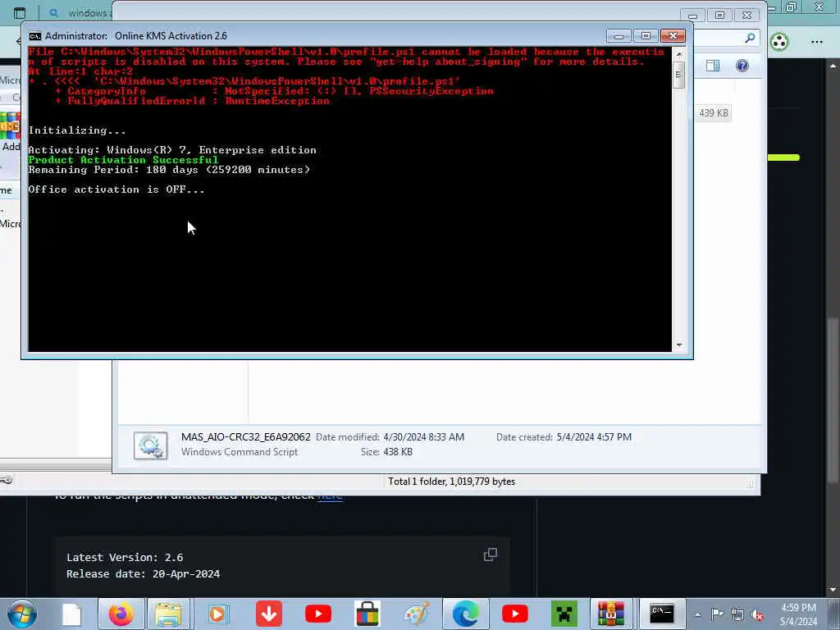Copy the Latest Version code block

[x=491, y=555]
